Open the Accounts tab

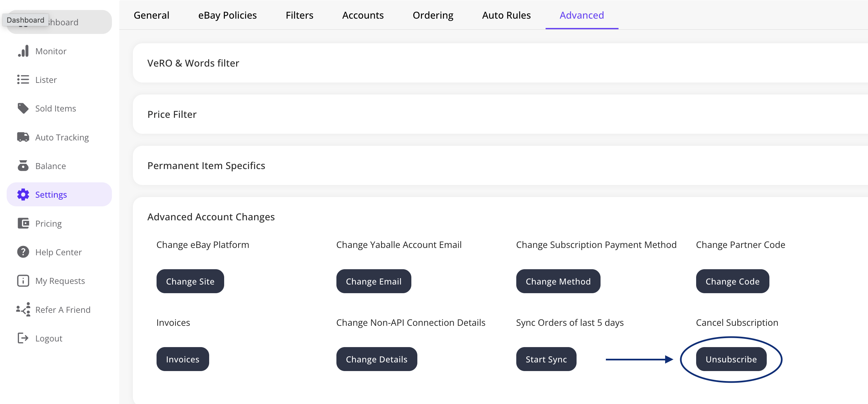[x=363, y=15]
